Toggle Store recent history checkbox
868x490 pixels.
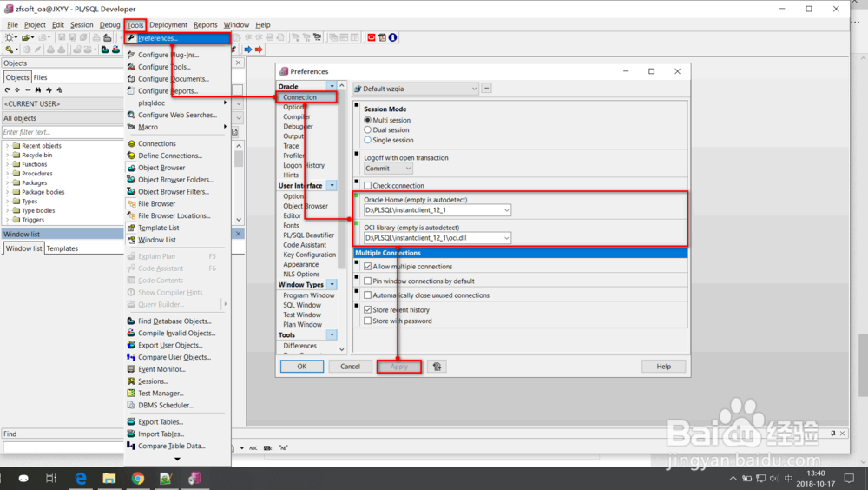367,310
